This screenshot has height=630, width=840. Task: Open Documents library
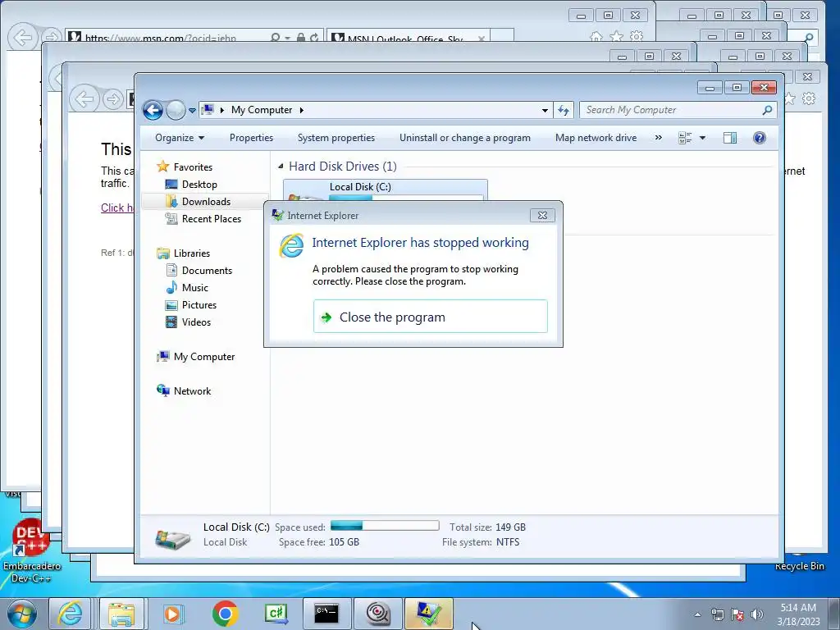point(207,271)
